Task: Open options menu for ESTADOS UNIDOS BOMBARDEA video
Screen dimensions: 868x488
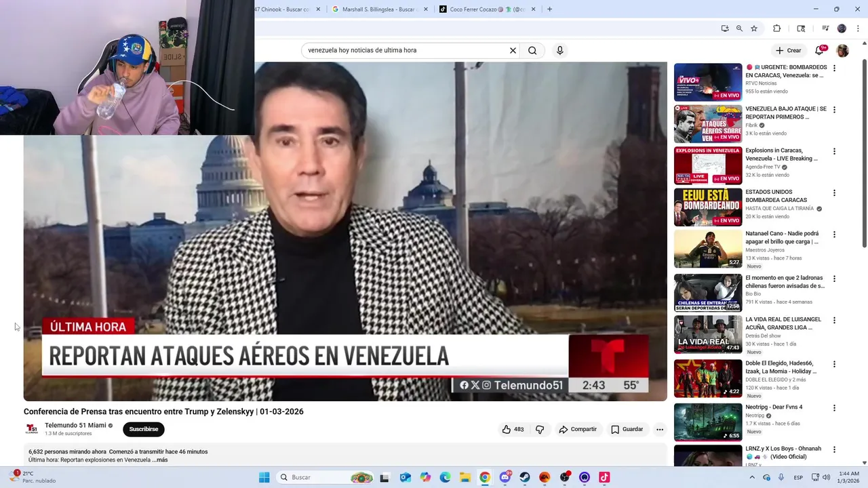Action: pos(834,193)
